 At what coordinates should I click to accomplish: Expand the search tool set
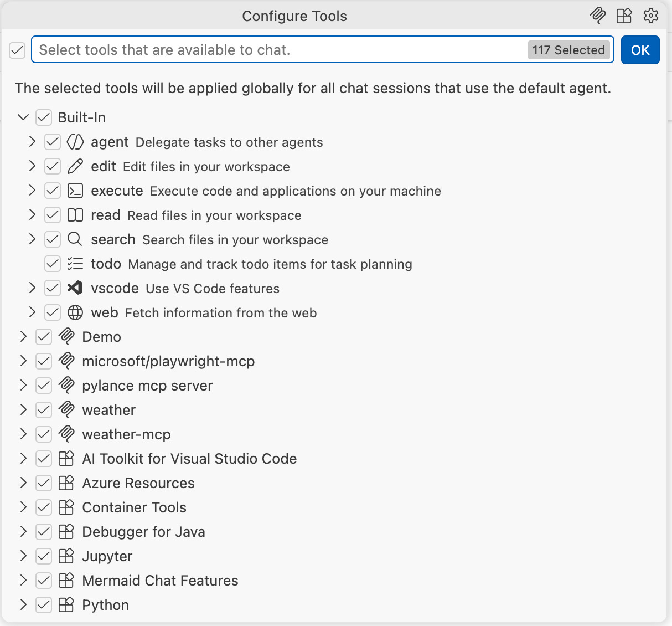pos(32,239)
